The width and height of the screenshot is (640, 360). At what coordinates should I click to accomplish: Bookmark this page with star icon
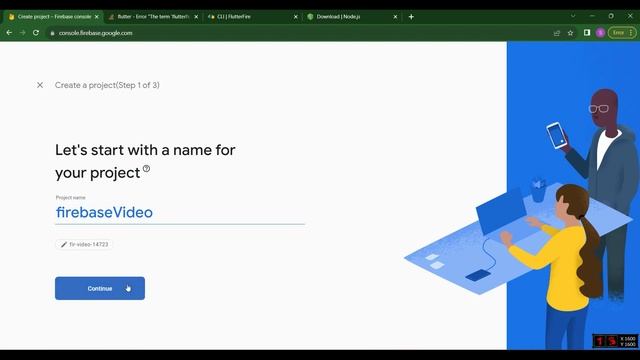570,33
